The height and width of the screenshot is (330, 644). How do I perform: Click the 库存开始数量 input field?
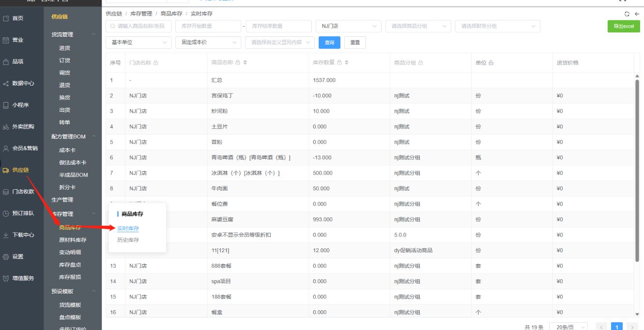pos(208,26)
